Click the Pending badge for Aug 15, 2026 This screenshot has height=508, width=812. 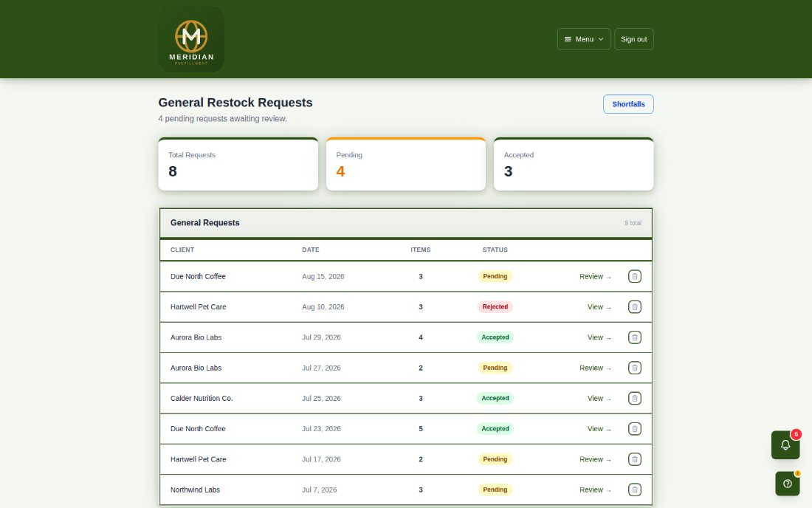495,277
